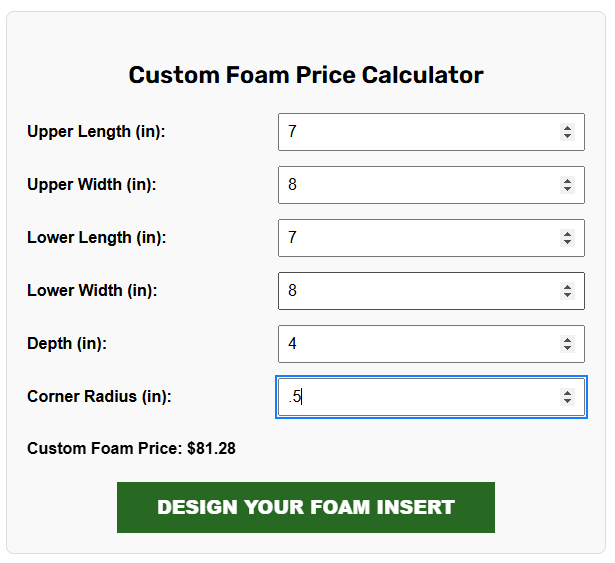Decrease Corner Radius with down arrow
615x563 pixels.
567,401
